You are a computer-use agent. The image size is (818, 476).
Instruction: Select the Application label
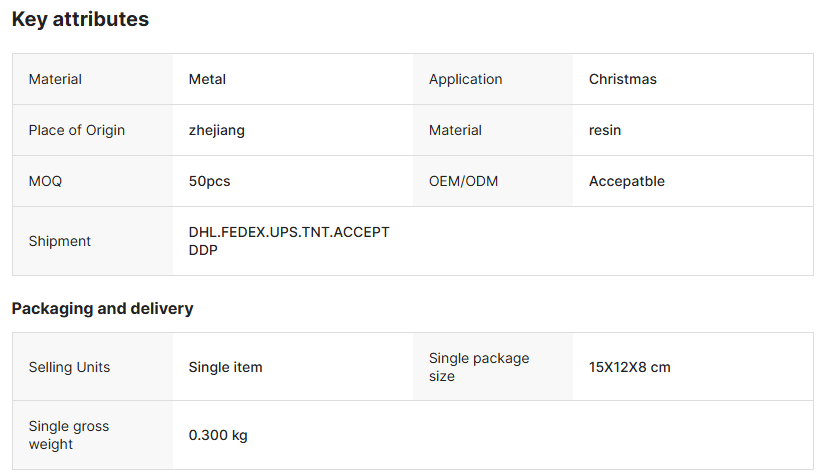[465, 79]
